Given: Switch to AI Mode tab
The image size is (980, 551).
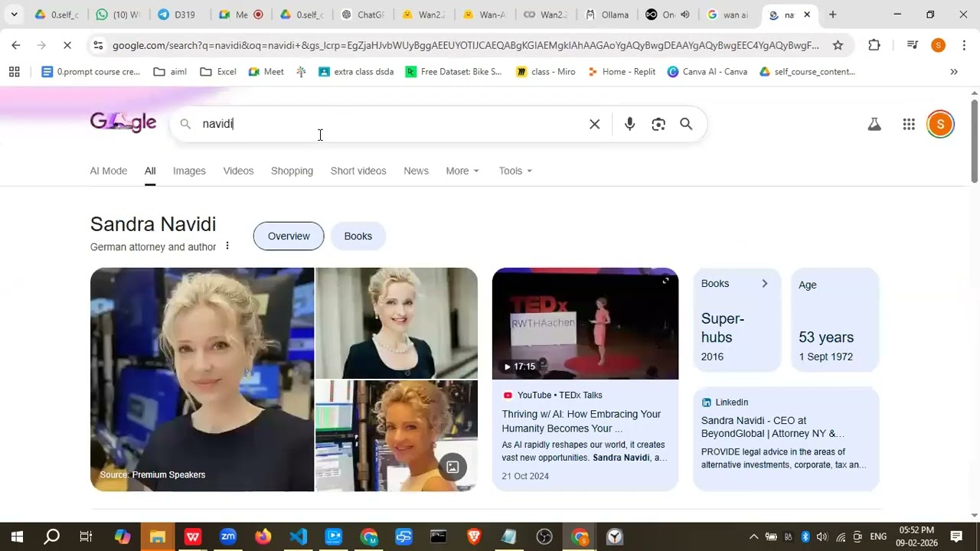Looking at the screenshot, I should click(x=109, y=171).
